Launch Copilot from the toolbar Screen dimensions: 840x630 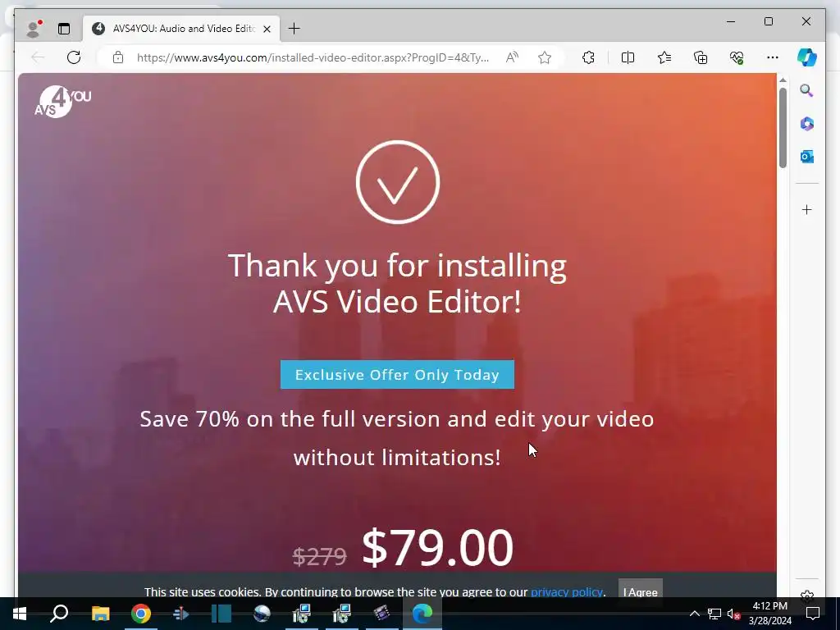807,57
